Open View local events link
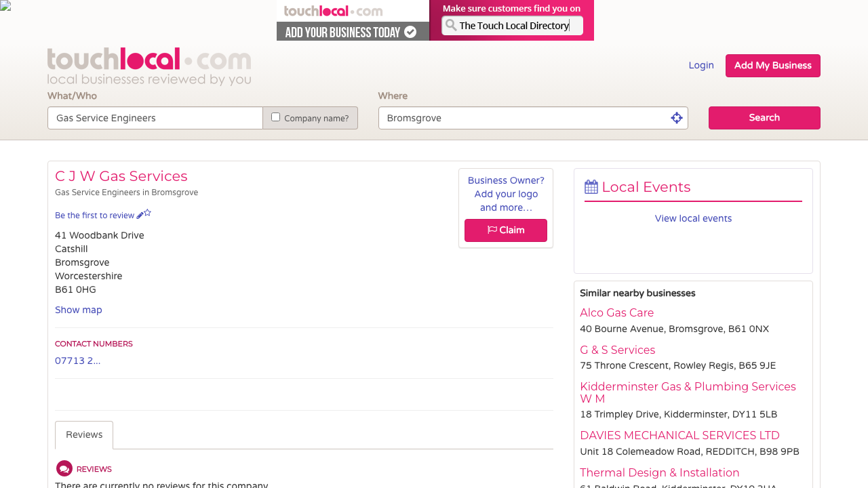The image size is (868, 488). pos(693,218)
